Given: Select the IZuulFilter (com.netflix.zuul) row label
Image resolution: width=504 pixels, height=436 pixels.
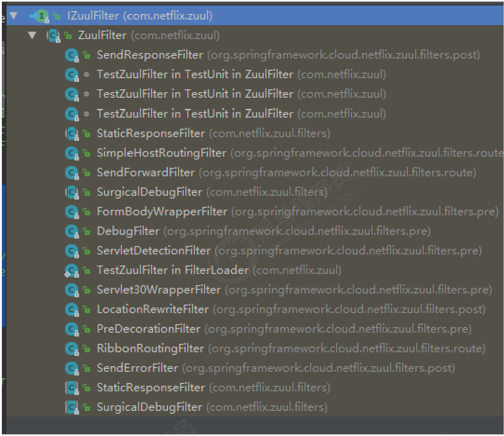Looking at the screenshot, I should click(x=139, y=16).
